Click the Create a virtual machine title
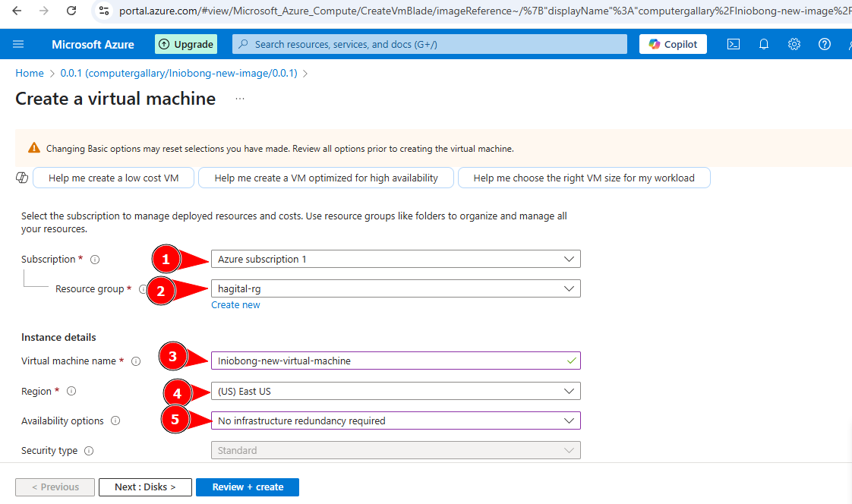The image size is (852, 504). pyautogui.click(x=115, y=99)
